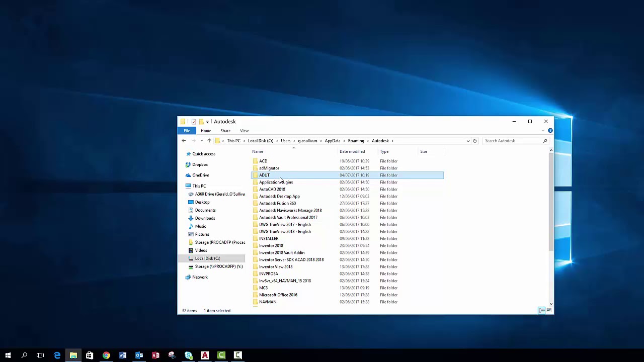Open the Home ribbon tab
This screenshot has height=362, width=644.
point(206,131)
